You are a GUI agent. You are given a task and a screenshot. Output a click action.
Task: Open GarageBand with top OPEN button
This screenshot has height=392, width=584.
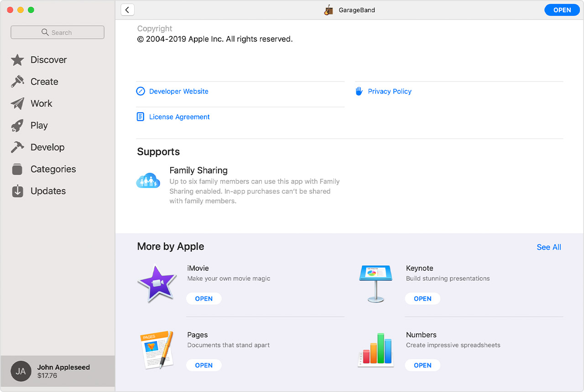[x=562, y=10]
